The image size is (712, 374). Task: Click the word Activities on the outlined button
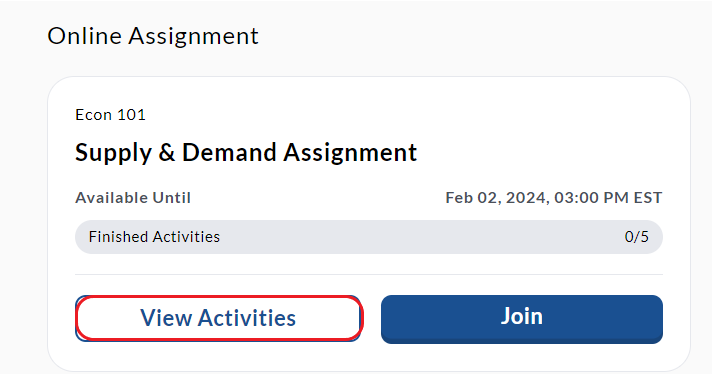(247, 318)
